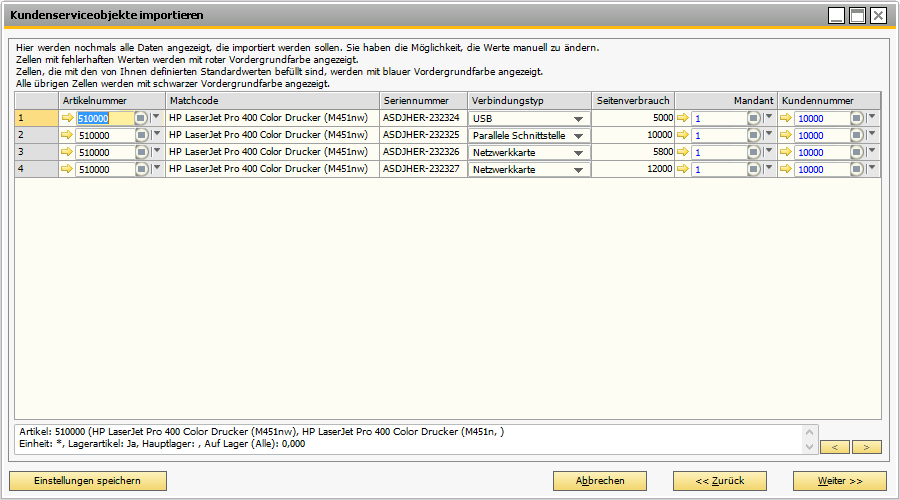Viewport: 900px width, 500px height.
Task: Open the Artikelnummer choose-from-list icon in row 1
Action: (141, 118)
